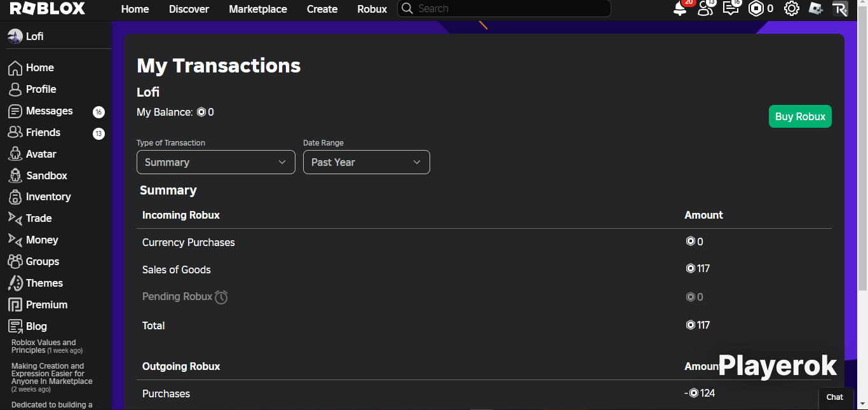Open friend requests icon in top bar
The image size is (868, 410).
[705, 9]
